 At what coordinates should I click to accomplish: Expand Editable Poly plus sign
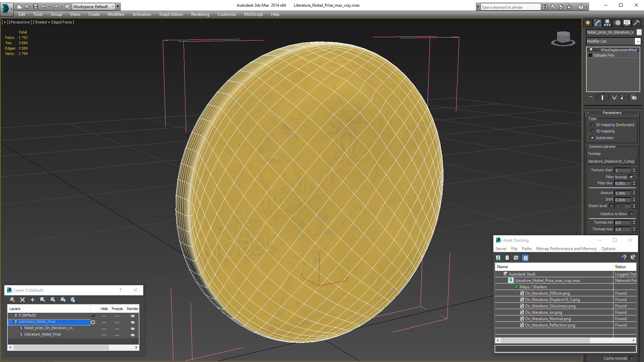pyautogui.click(x=590, y=55)
